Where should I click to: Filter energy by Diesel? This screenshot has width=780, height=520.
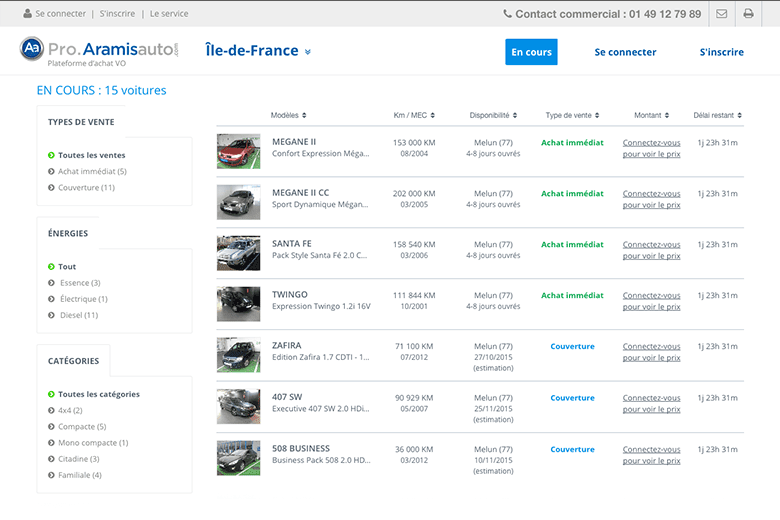click(x=77, y=315)
